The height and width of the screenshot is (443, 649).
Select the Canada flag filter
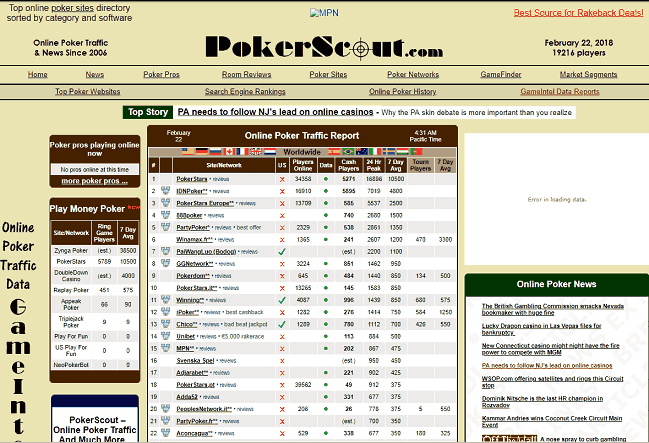point(229,152)
